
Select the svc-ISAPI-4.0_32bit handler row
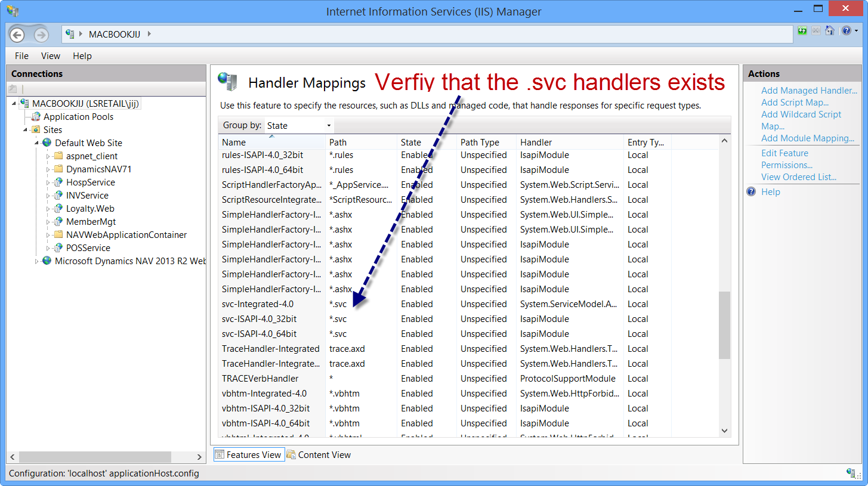pos(468,319)
